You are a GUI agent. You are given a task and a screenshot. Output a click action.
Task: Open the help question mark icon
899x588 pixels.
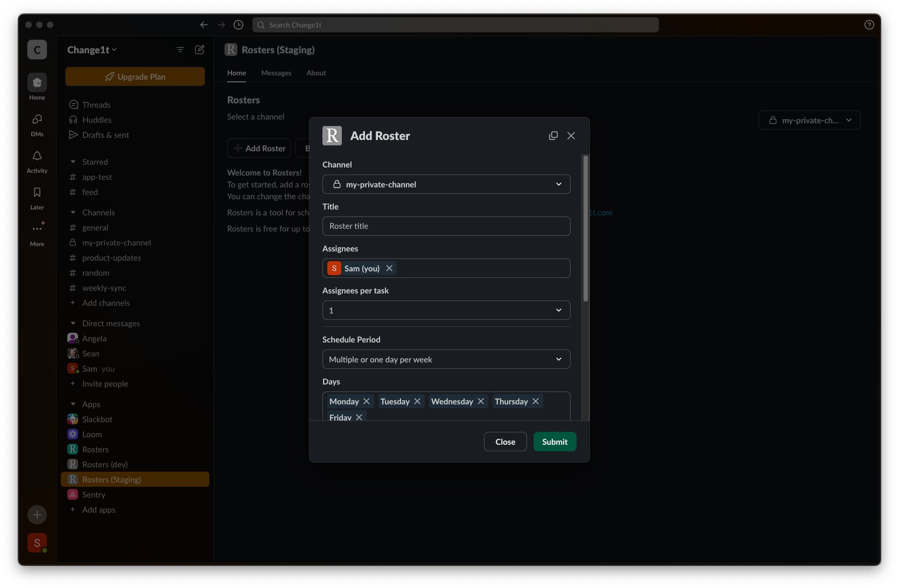(x=869, y=25)
